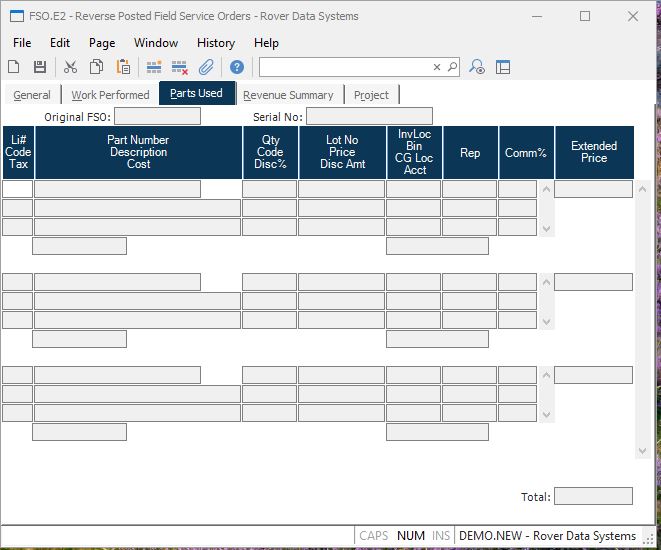This screenshot has width=661, height=550.
Task: Click the Save icon in toolbar
Action: (40, 67)
